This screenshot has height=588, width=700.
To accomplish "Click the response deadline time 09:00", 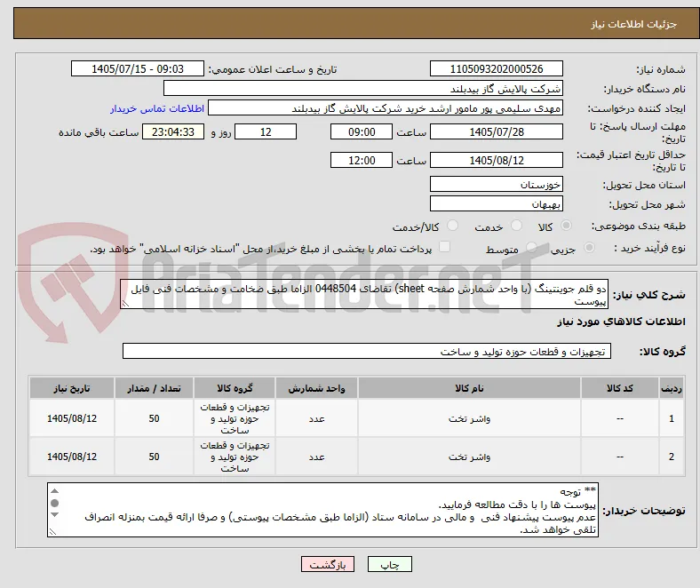I will (x=362, y=131).
